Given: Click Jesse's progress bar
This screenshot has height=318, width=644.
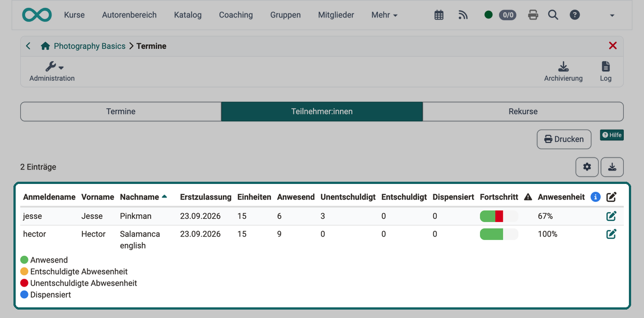Looking at the screenshot, I should pyautogui.click(x=499, y=216).
